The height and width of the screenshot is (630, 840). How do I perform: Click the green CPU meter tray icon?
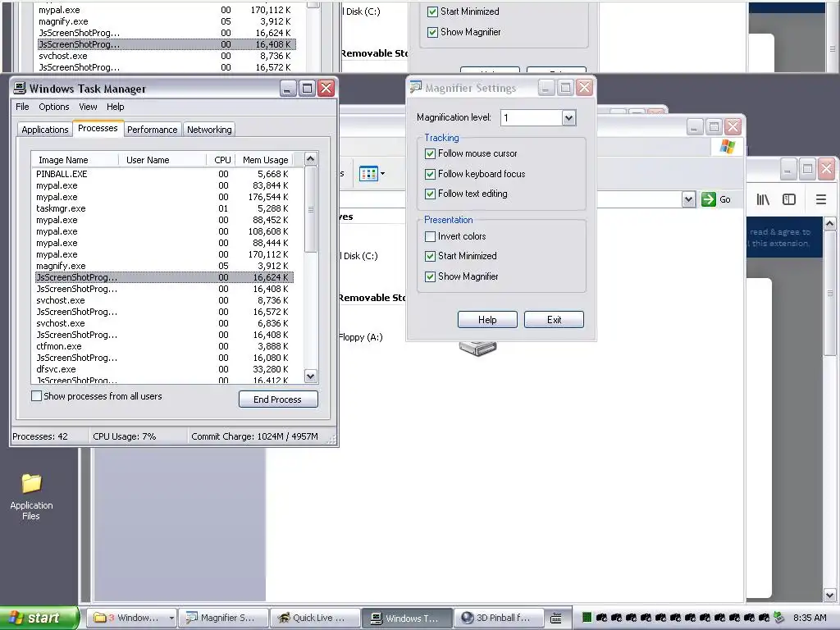click(x=587, y=618)
